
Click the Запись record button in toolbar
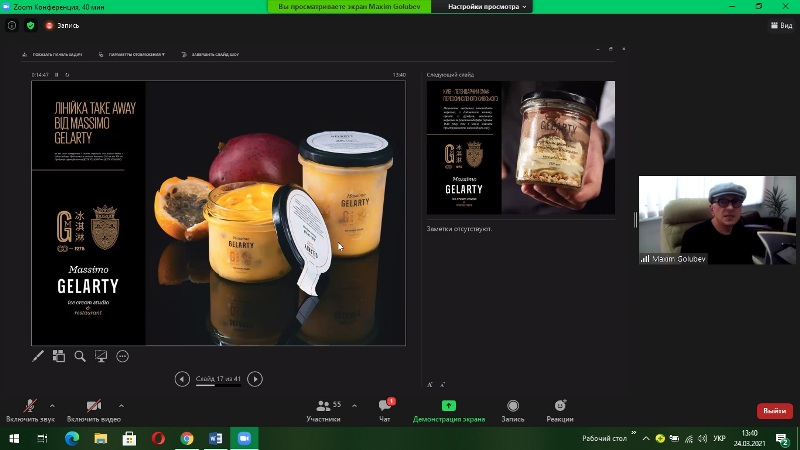pos(512,410)
